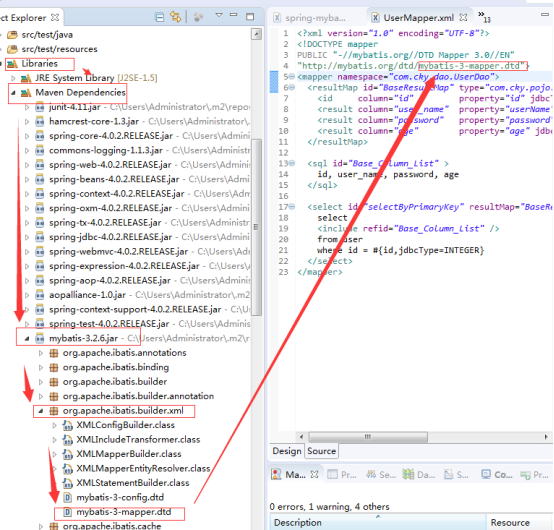This screenshot has height=530, width=554.
Task: Switch to UserMapper.xml editor tab
Action: tap(418, 18)
